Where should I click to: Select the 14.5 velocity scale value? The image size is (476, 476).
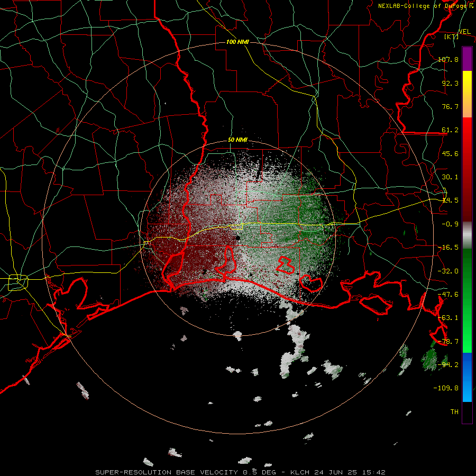[x=450, y=200]
